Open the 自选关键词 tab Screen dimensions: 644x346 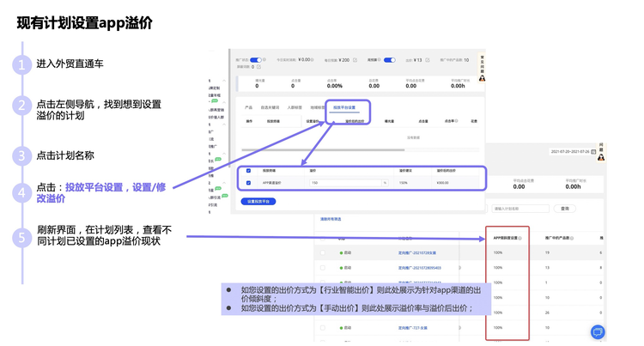click(269, 108)
